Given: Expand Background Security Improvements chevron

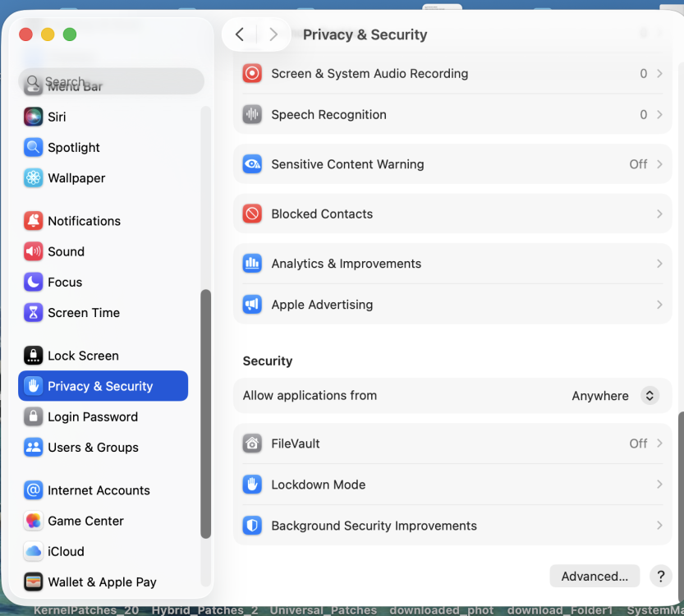Looking at the screenshot, I should click(659, 526).
